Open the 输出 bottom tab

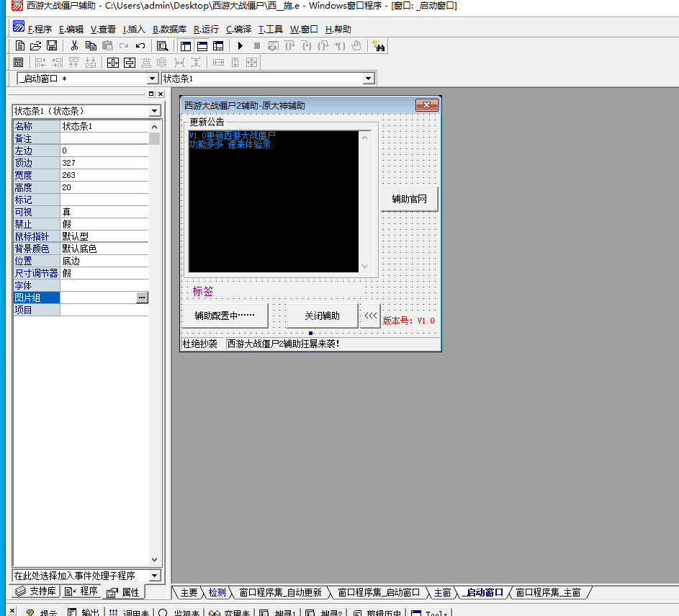point(84,612)
